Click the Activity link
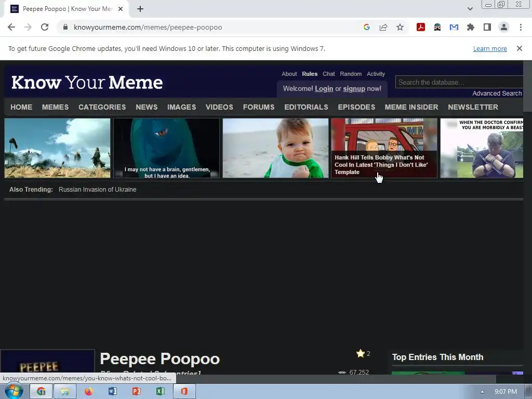The width and height of the screenshot is (532, 399). [376, 74]
